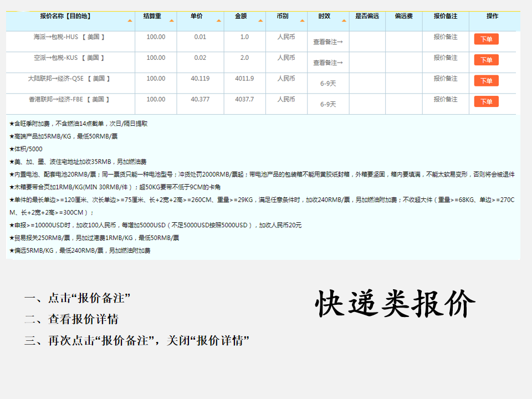Click the sort arrow in 单价 column header

[218, 21]
